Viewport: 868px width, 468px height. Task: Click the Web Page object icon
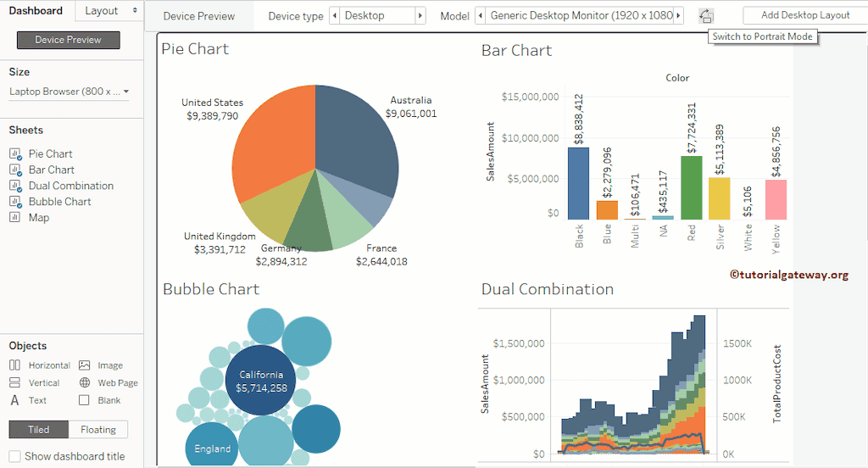(85, 382)
